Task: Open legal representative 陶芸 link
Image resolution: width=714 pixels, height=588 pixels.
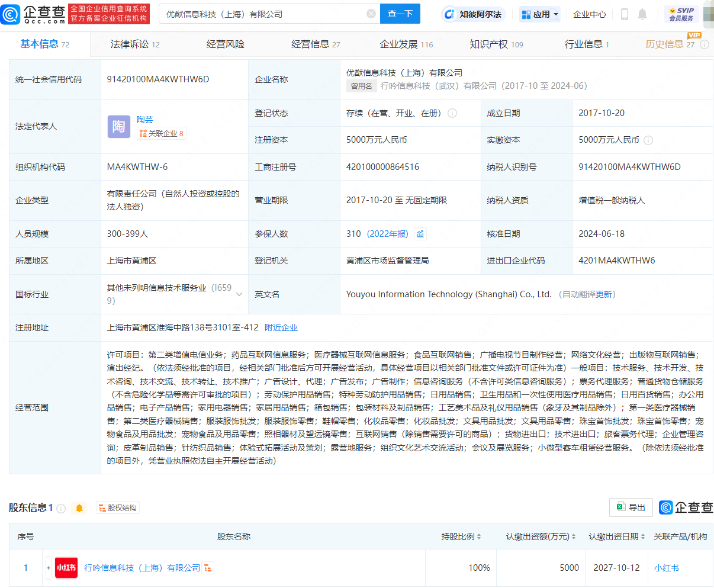Action: point(145,120)
